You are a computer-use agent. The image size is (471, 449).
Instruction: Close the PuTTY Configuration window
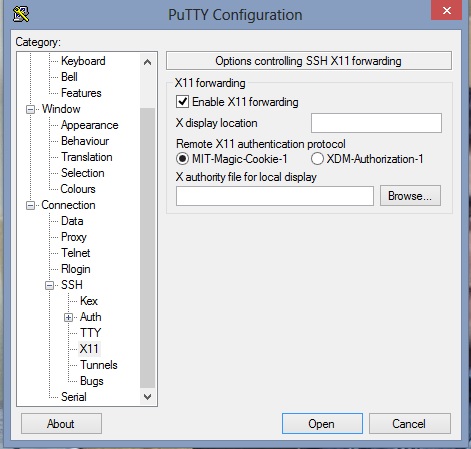pos(447,10)
